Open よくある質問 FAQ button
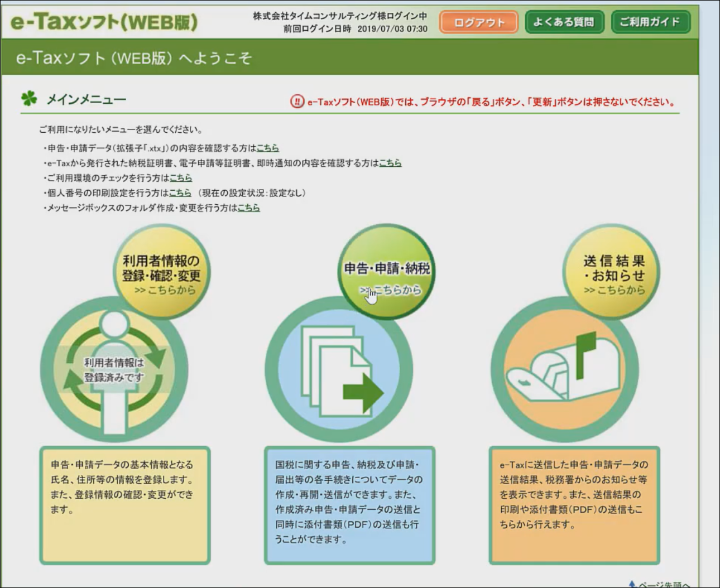 [564, 22]
